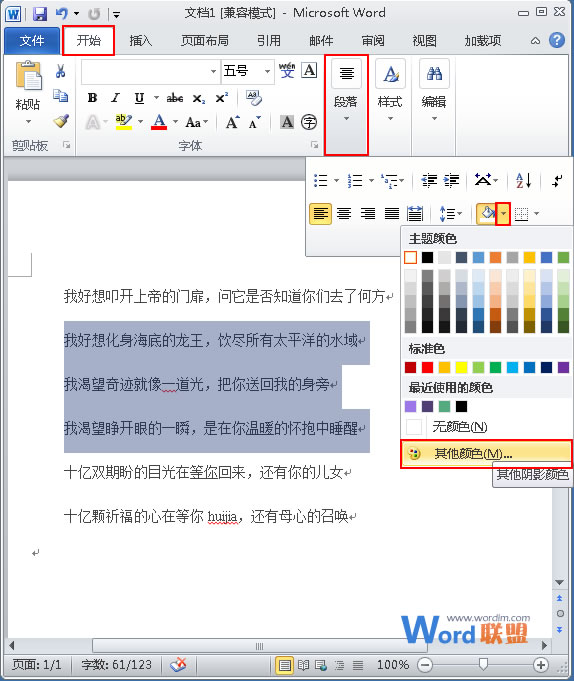Screen dimensions: 574x681
Task: Click the Paste clipboard icon
Action: (x=28, y=76)
